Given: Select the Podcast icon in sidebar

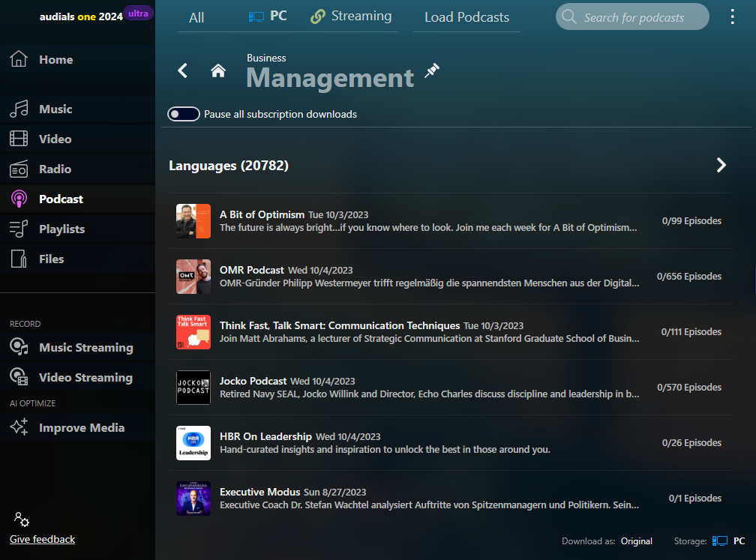Looking at the screenshot, I should pyautogui.click(x=19, y=199).
